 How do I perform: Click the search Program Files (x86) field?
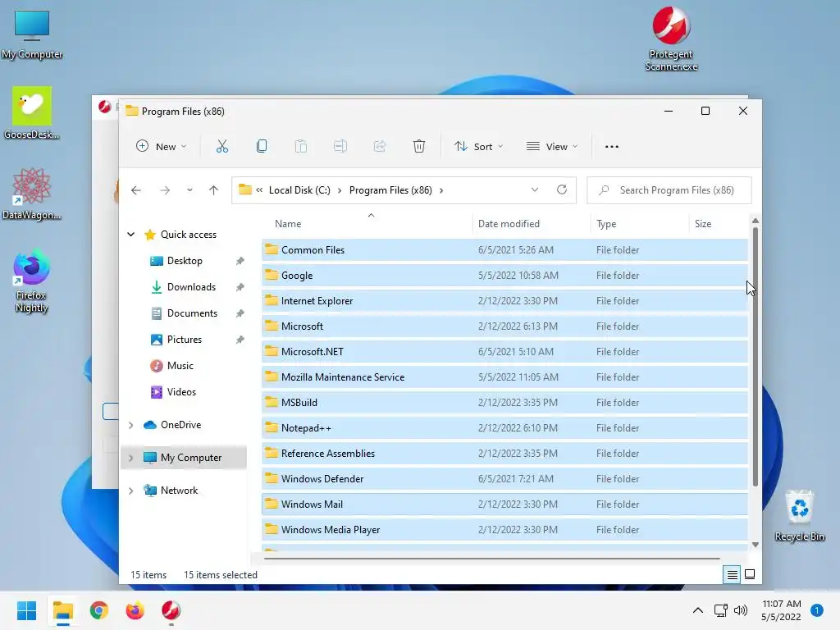click(669, 190)
